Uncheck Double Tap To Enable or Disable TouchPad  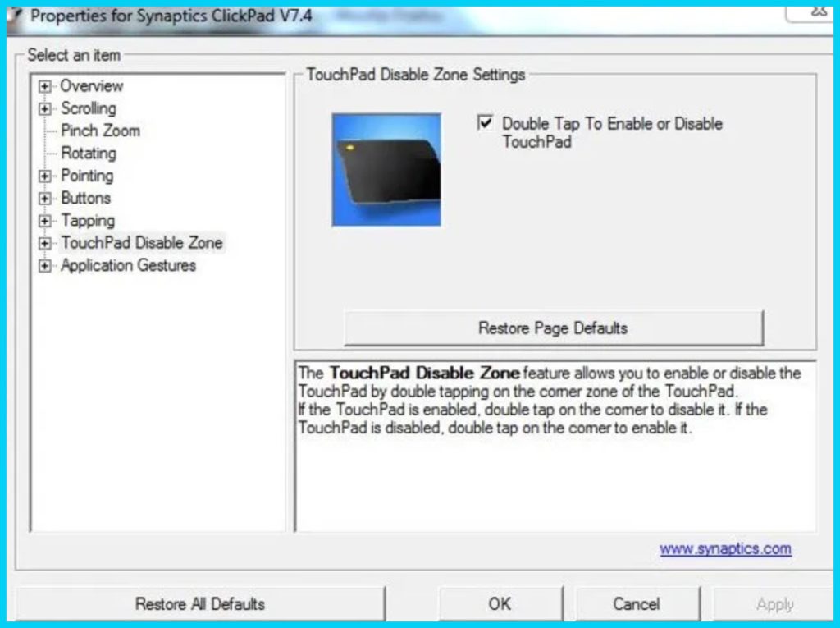485,123
